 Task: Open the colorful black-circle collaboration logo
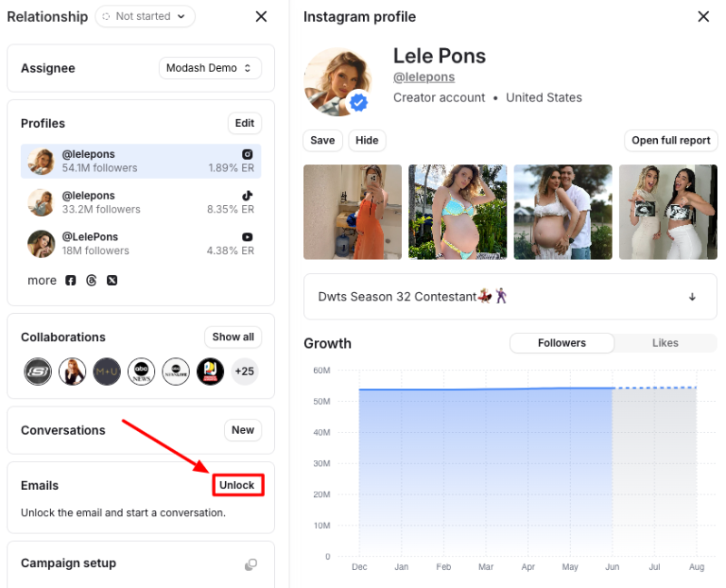pos(211,371)
